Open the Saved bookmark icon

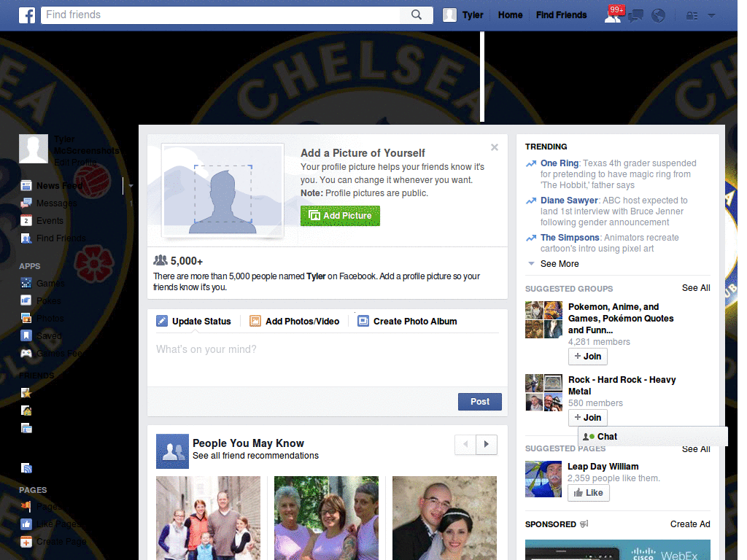click(26, 335)
